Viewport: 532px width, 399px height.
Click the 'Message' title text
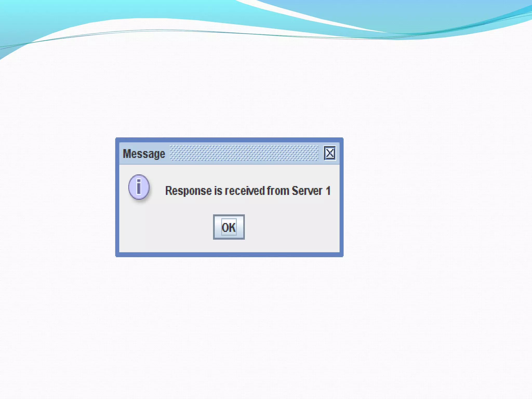(x=144, y=154)
